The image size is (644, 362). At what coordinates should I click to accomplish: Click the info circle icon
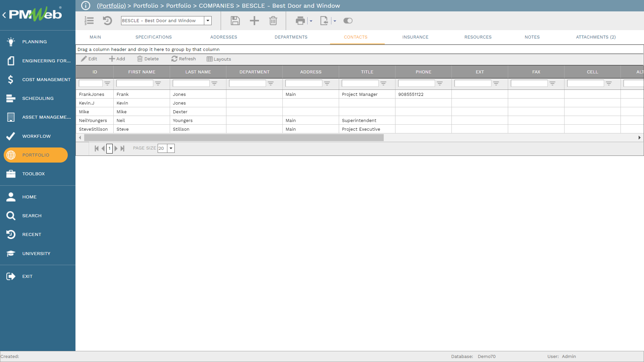86,6
